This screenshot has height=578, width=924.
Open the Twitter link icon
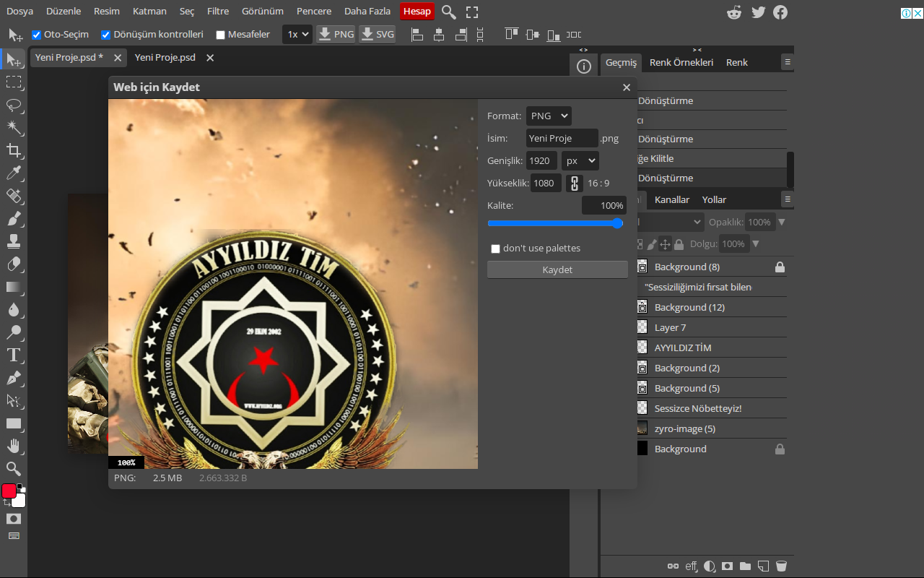pos(757,12)
